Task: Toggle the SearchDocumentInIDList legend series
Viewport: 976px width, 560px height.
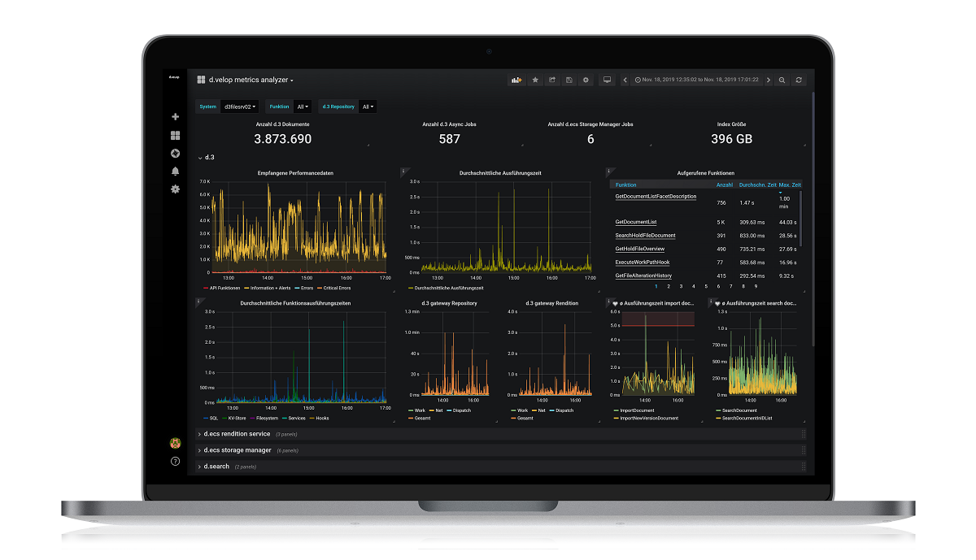Action: tap(745, 418)
